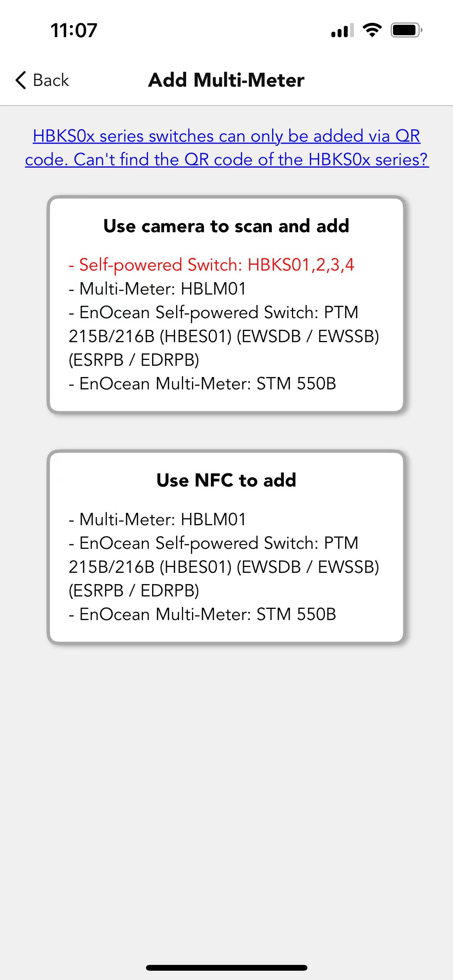Tap Multi-Meter HBLM01 in the camera card
Screen dimensions: 453x980
[157, 289]
